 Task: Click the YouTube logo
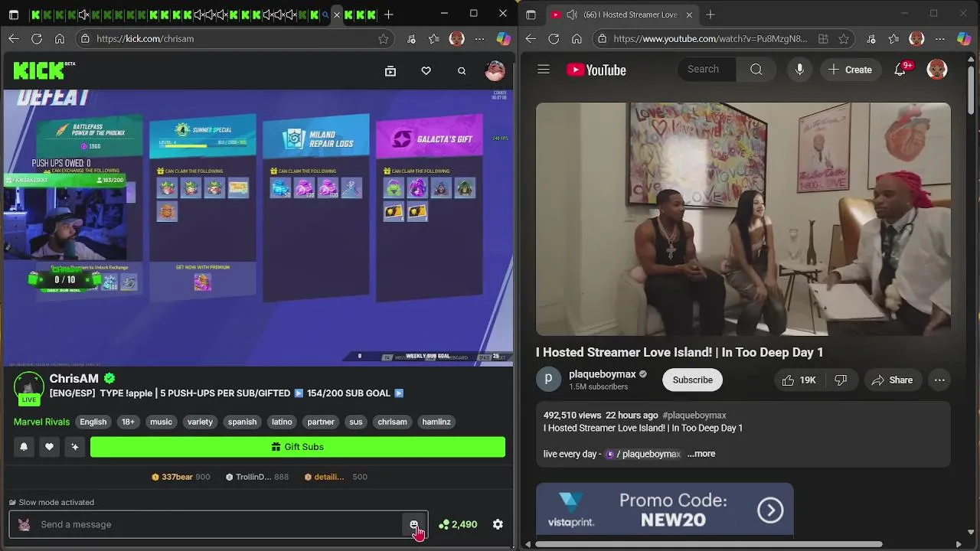[x=596, y=70]
